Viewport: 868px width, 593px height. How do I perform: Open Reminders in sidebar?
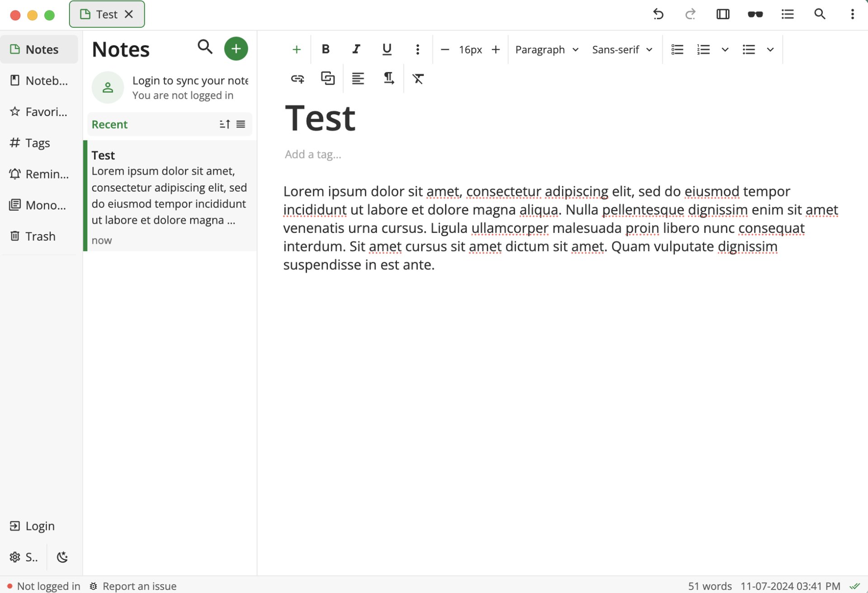click(x=39, y=174)
